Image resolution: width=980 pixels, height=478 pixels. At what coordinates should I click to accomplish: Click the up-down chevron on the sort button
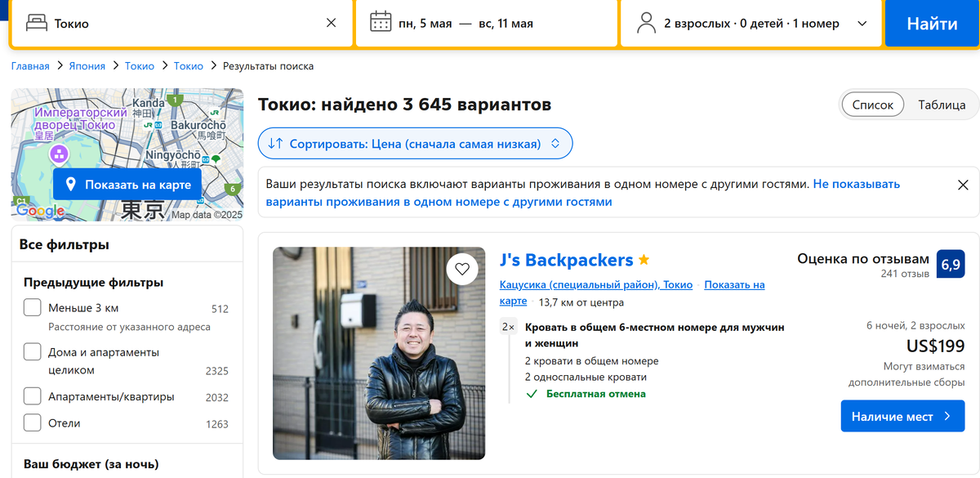coord(555,143)
